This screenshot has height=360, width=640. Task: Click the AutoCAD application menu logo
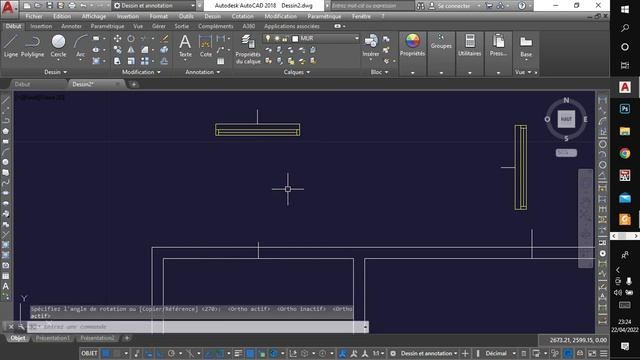(8, 7)
